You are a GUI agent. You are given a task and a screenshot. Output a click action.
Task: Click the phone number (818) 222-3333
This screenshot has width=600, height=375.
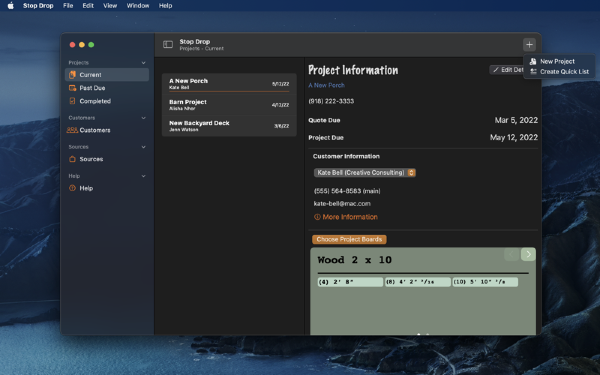point(331,101)
